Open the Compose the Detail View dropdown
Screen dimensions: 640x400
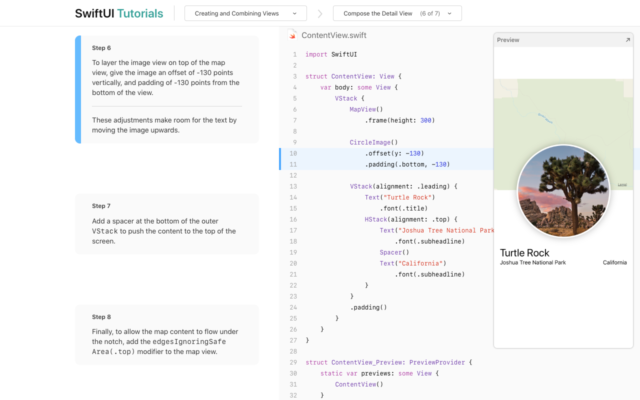pos(397,13)
